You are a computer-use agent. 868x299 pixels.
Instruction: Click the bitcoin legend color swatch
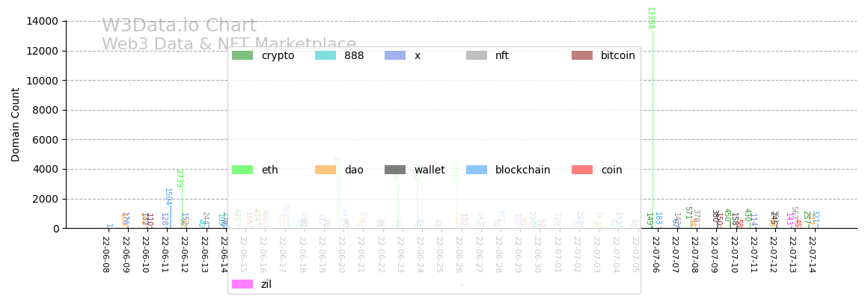point(582,55)
